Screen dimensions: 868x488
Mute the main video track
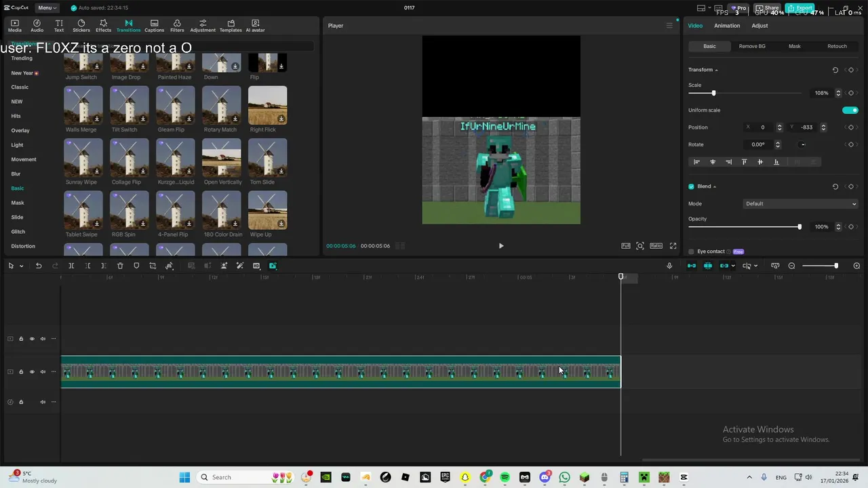click(x=43, y=371)
